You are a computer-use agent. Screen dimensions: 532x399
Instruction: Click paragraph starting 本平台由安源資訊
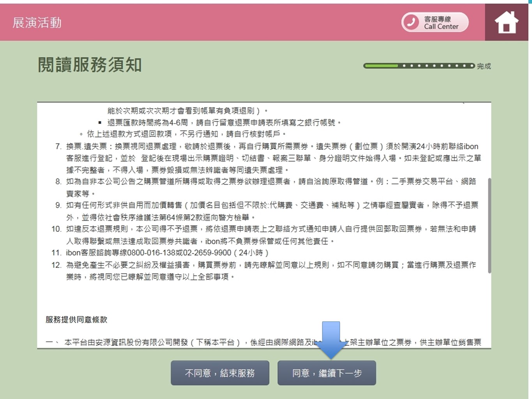187,342
